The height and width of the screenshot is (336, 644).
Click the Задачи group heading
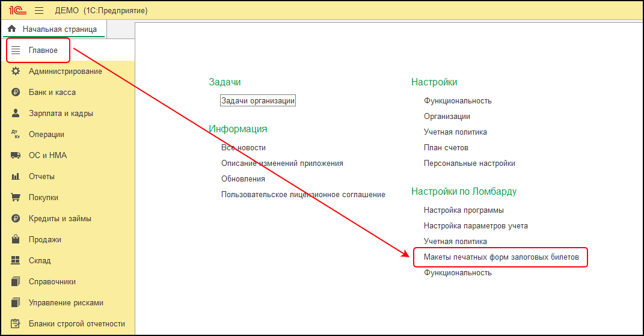pos(225,82)
